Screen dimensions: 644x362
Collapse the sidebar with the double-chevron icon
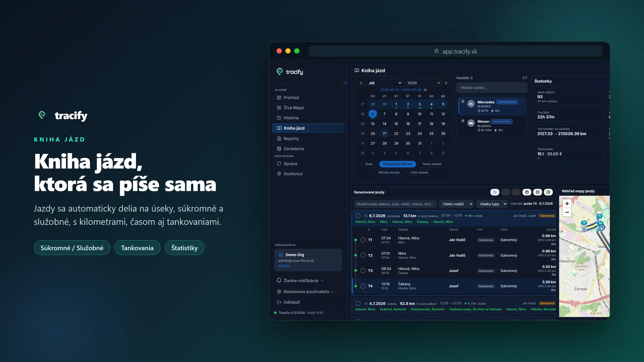click(346, 83)
